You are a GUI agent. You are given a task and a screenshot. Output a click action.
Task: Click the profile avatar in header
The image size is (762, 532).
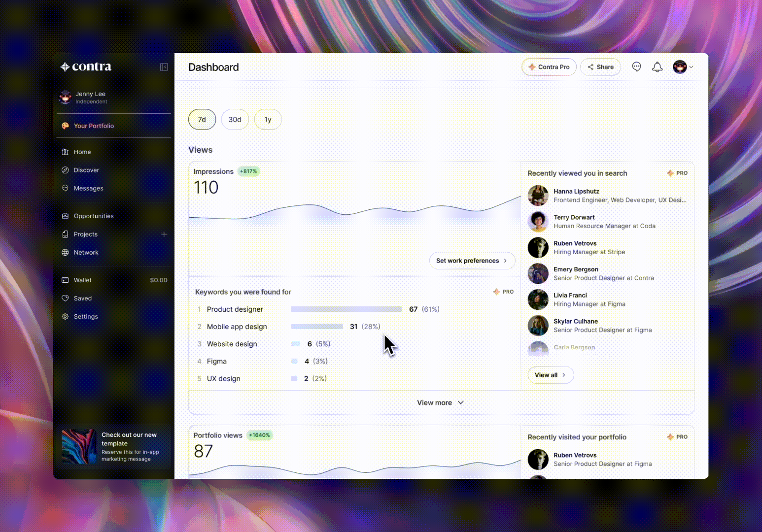pos(680,67)
